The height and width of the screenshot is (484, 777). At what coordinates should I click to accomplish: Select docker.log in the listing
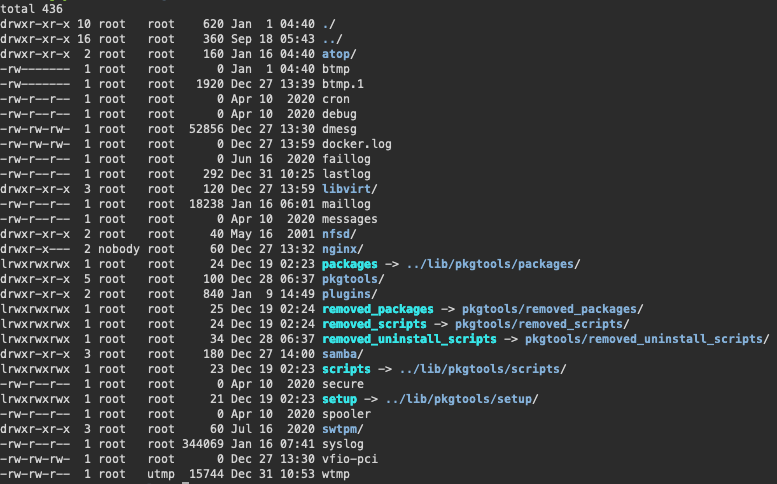(x=356, y=144)
